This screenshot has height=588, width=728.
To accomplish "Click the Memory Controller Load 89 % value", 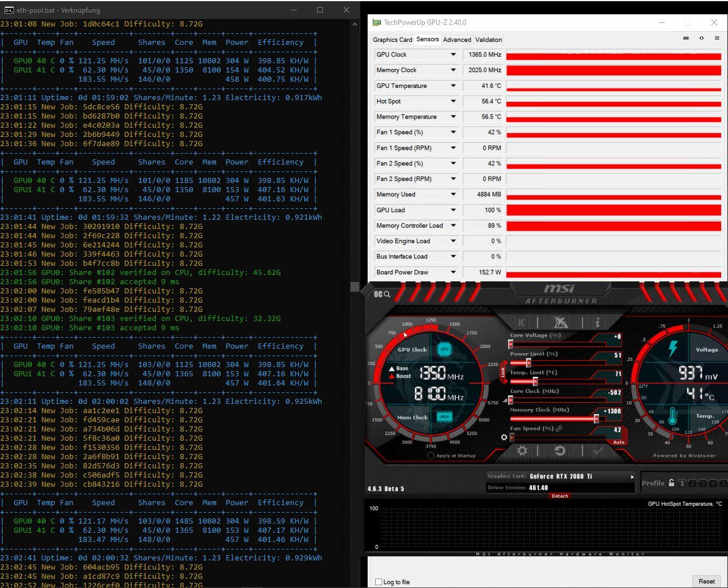I will click(x=482, y=226).
